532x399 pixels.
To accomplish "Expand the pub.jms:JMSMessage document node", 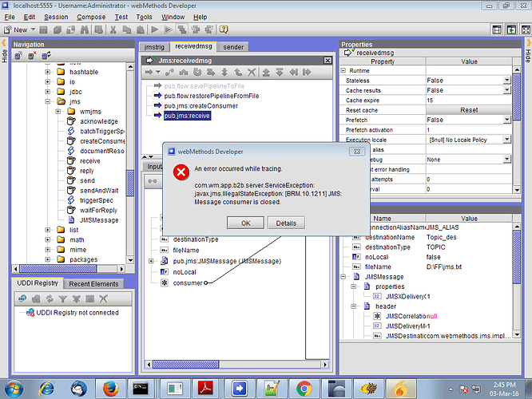I will point(151,261).
